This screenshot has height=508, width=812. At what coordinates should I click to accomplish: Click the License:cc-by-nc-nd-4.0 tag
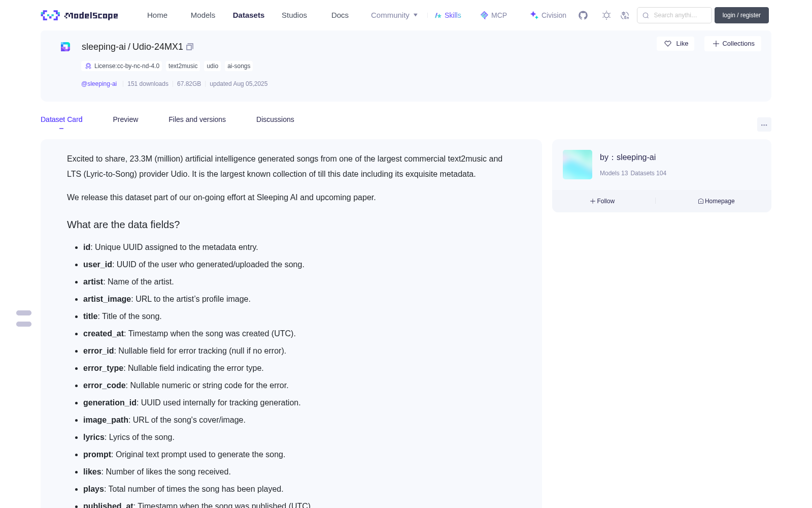(122, 66)
